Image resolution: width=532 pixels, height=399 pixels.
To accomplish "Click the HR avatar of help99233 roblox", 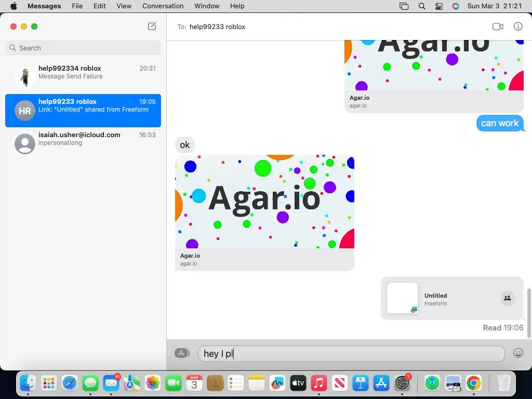I will click(x=25, y=111).
